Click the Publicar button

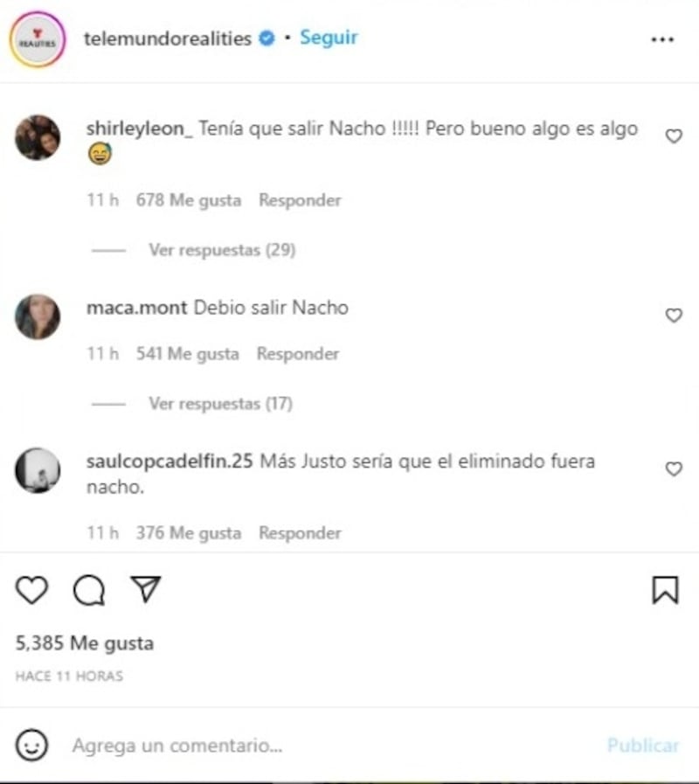pyautogui.click(x=643, y=745)
